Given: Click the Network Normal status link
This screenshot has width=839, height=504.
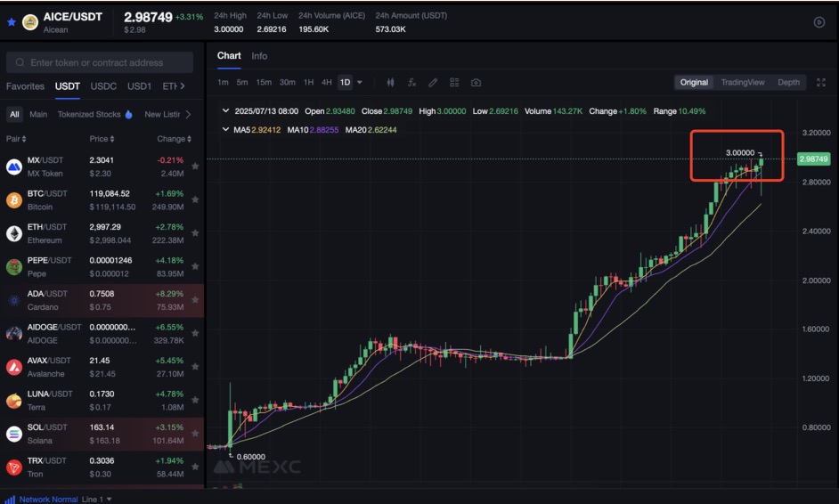Looking at the screenshot, I should pos(49,500).
